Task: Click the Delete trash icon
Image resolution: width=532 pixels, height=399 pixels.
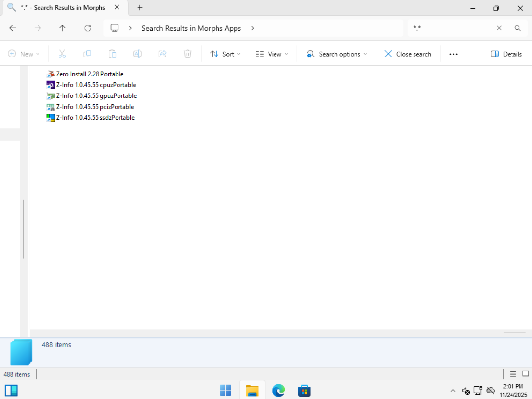Action: pos(188,54)
